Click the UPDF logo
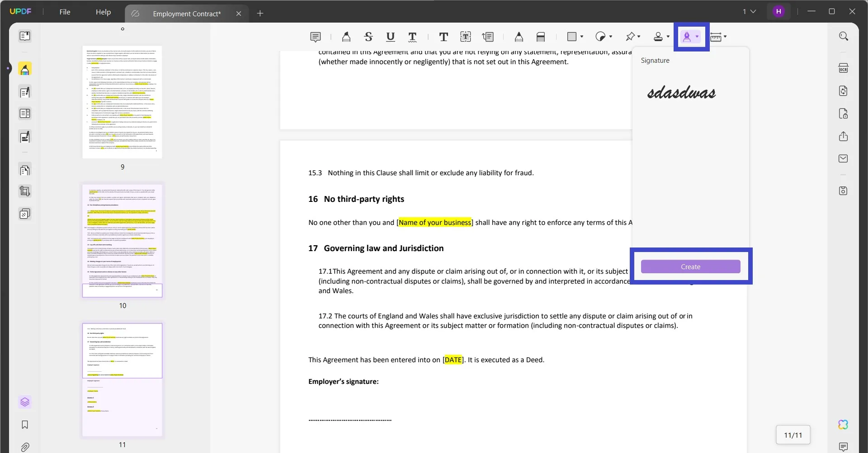The height and width of the screenshot is (453, 868). click(x=21, y=11)
